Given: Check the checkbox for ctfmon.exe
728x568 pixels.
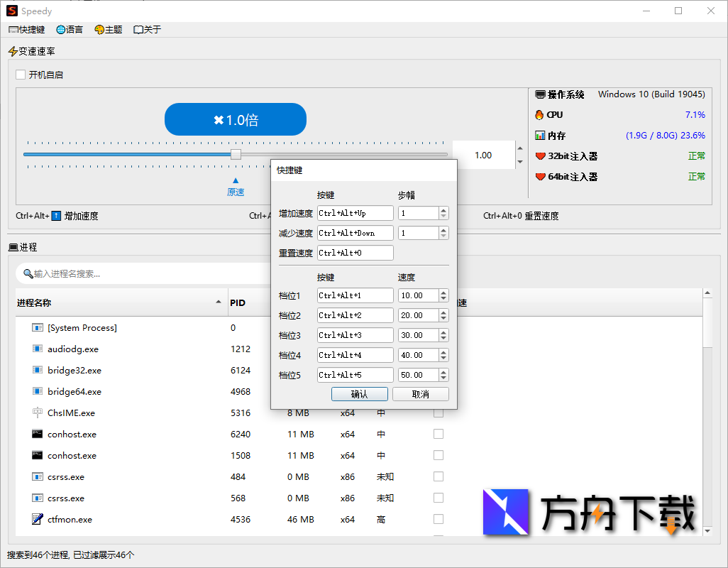Looking at the screenshot, I should [x=438, y=519].
